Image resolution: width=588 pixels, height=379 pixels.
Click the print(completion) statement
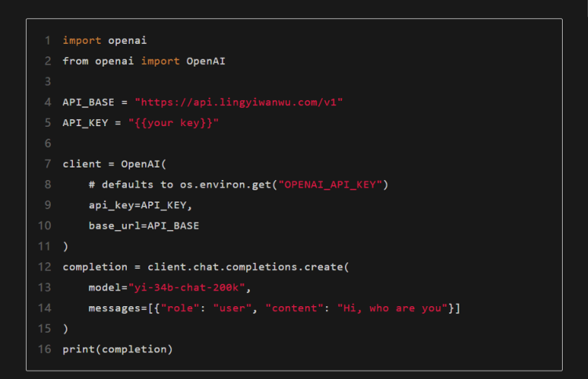118,349
